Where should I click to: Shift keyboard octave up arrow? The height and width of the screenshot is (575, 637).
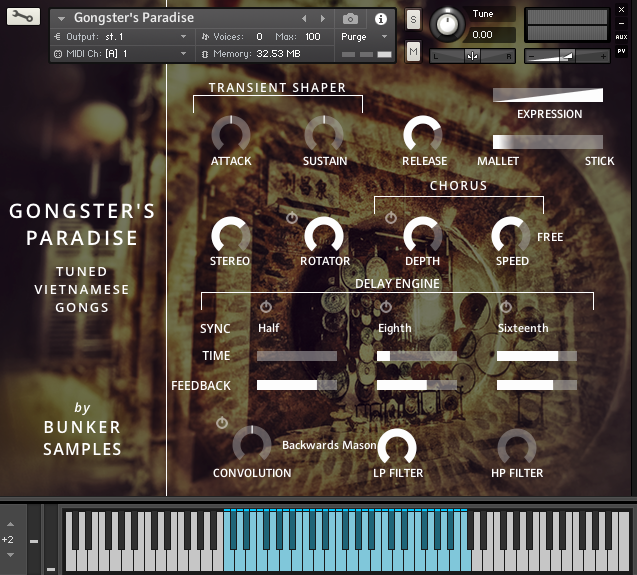(x=11, y=524)
